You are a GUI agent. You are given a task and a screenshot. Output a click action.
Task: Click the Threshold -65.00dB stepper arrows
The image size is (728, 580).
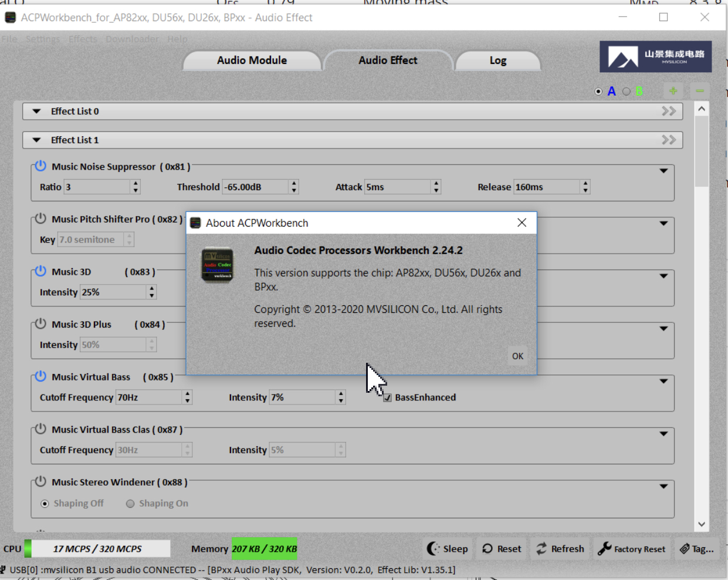tap(294, 187)
